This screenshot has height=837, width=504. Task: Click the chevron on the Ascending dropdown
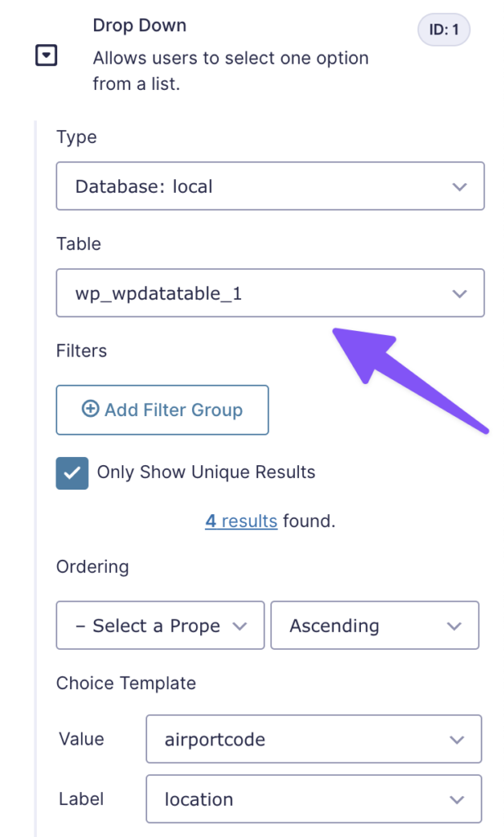[x=455, y=625]
